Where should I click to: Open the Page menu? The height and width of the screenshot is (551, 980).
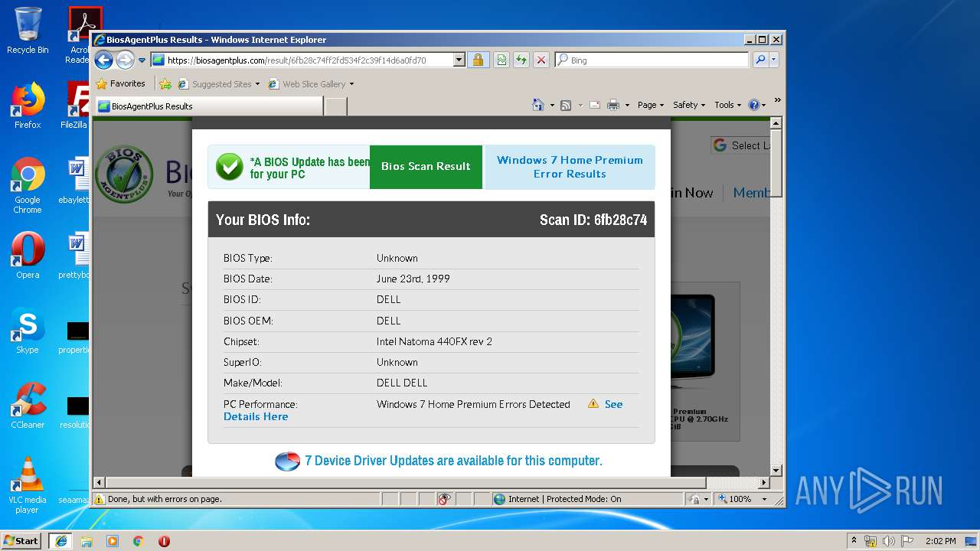(x=650, y=105)
